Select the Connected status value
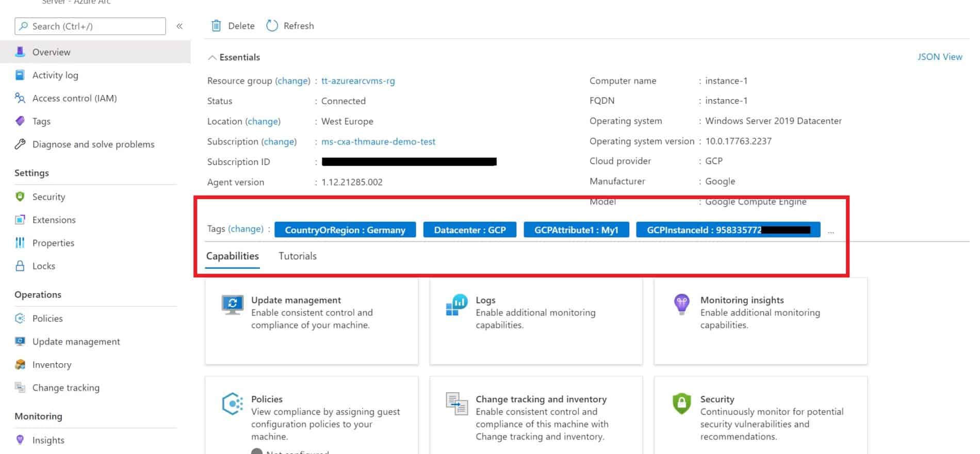Viewport: 980px width, 454px height. (344, 101)
